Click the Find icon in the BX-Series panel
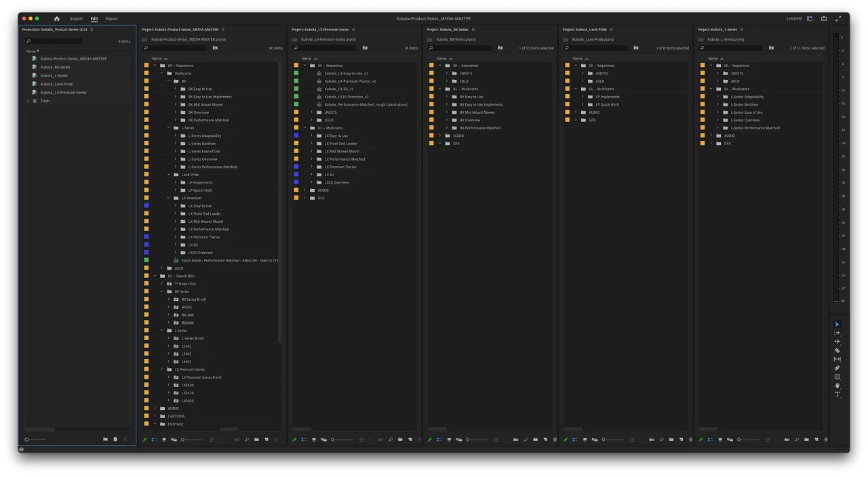 tap(526, 440)
